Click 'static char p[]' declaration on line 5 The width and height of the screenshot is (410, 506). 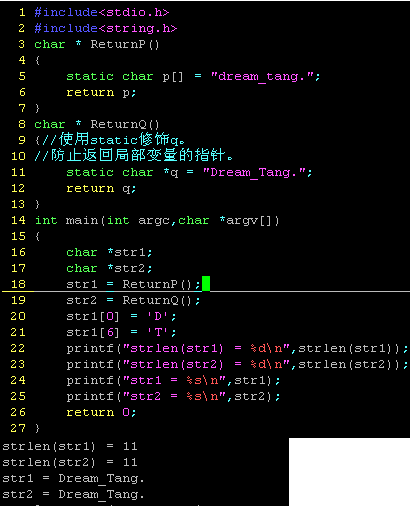pos(125,77)
